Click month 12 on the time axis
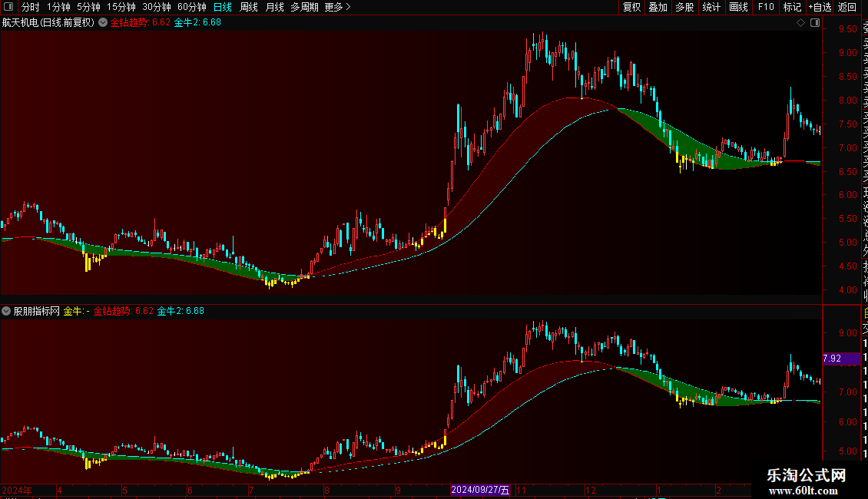This screenshot has height=499, width=868. [591, 491]
